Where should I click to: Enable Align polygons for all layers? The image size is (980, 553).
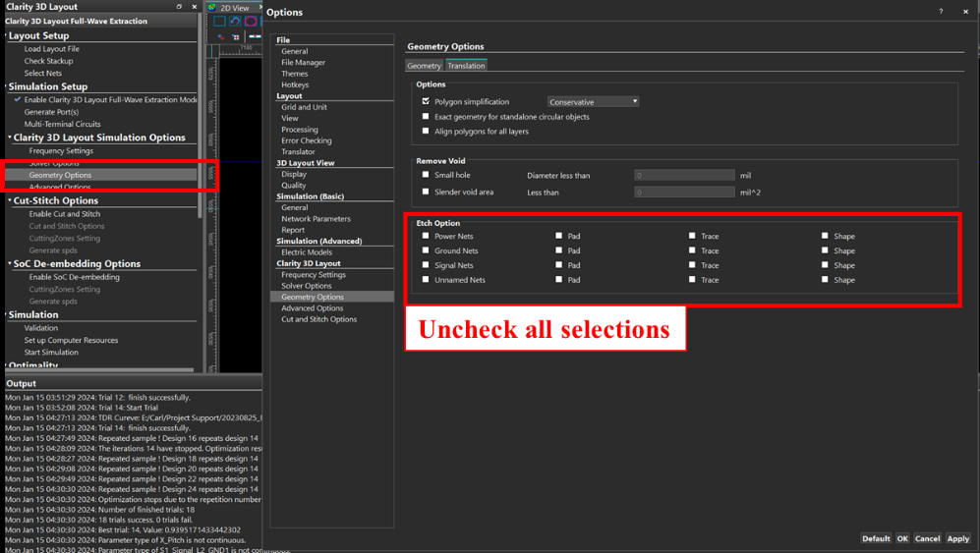pyautogui.click(x=426, y=131)
